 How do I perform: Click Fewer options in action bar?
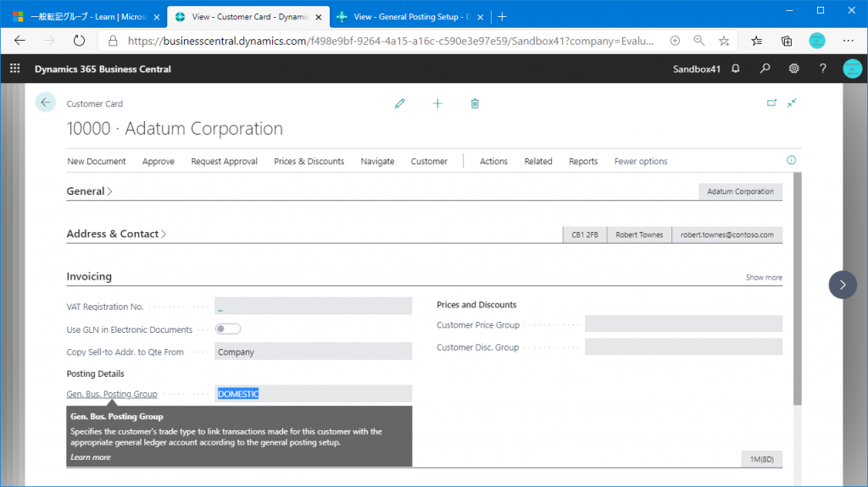point(641,161)
